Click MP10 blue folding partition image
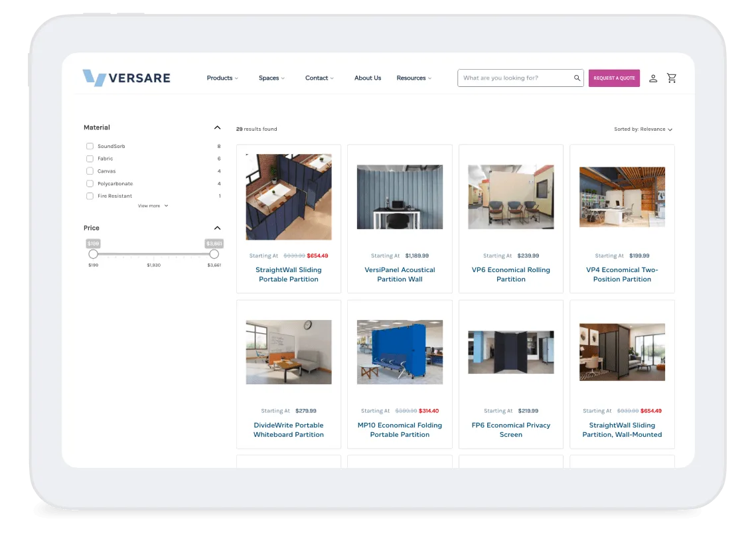 pyautogui.click(x=400, y=352)
